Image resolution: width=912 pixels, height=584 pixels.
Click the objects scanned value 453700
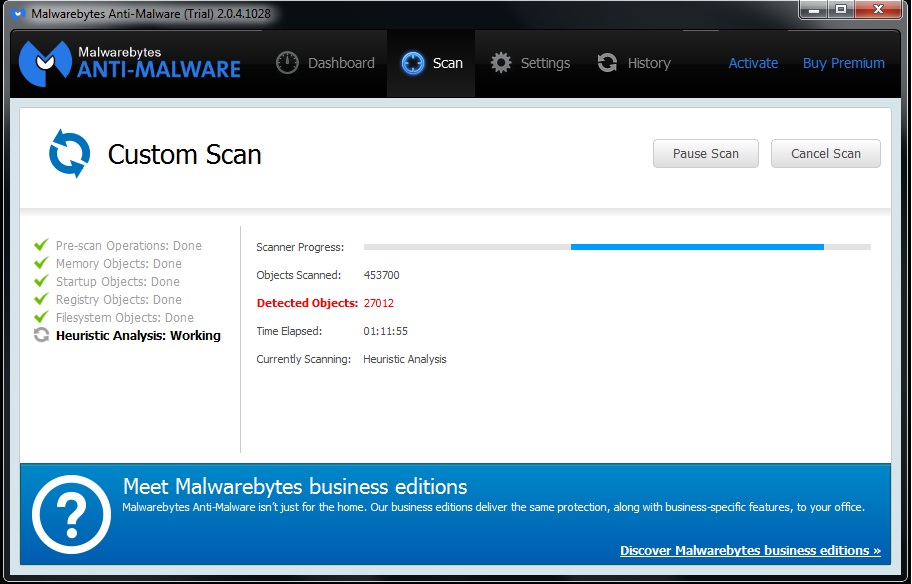tap(382, 275)
